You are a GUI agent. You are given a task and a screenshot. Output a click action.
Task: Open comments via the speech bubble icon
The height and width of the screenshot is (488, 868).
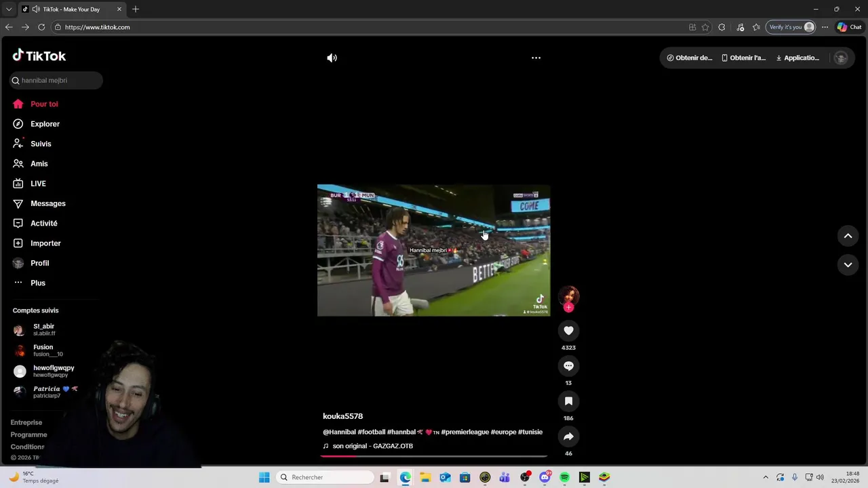click(568, 366)
